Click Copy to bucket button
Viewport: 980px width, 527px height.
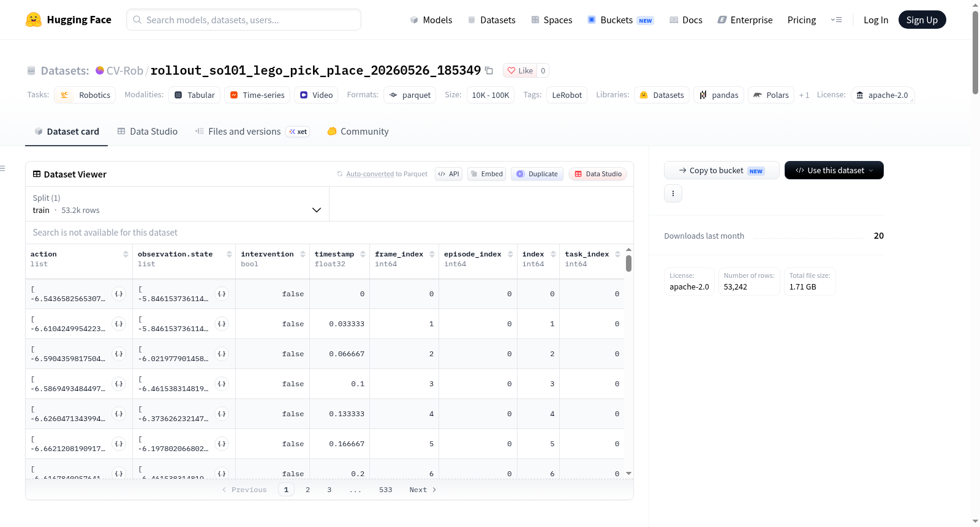[722, 170]
